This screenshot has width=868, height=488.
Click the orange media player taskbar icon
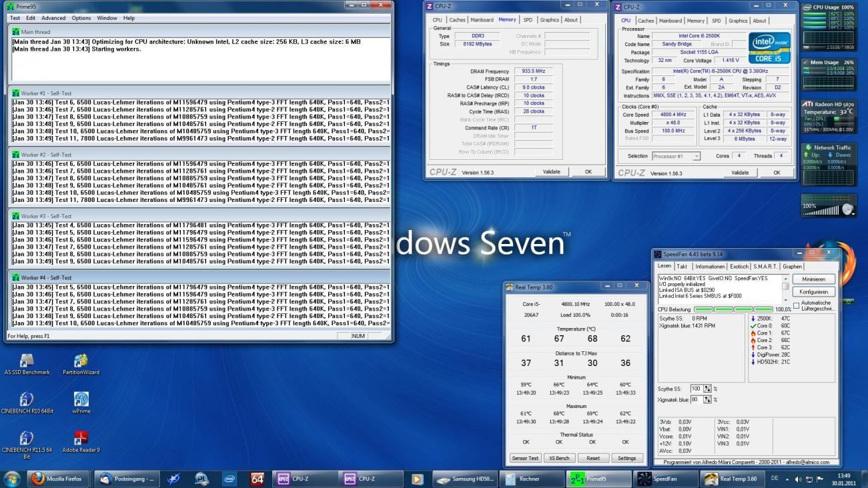point(418,479)
